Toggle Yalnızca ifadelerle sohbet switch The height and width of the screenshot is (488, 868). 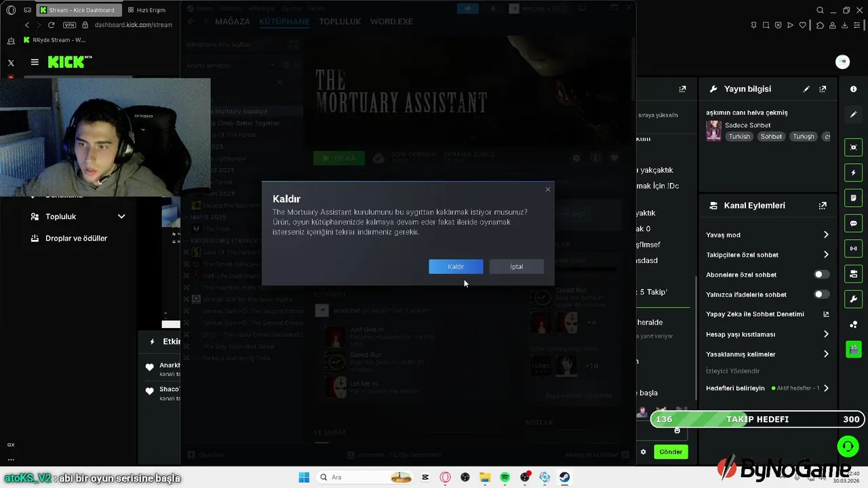click(x=821, y=294)
